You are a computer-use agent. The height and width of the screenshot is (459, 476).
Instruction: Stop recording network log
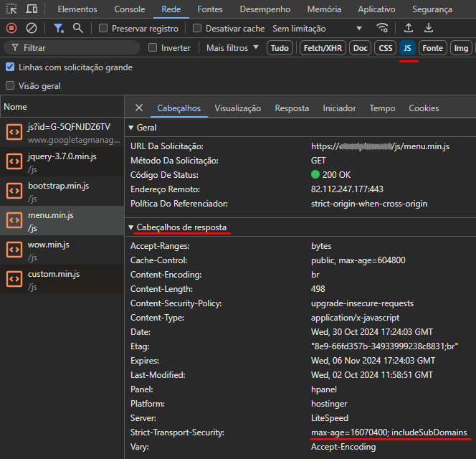(11, 28)
